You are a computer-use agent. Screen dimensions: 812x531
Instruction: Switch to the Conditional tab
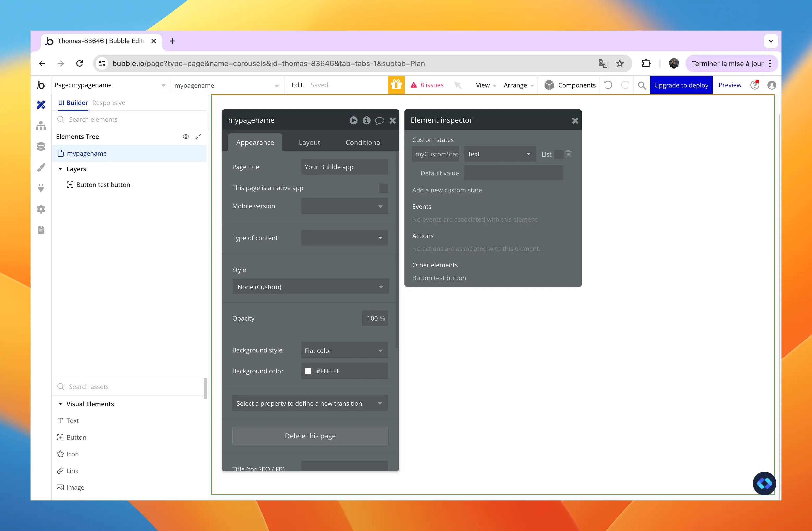click(x=363, y=142)
